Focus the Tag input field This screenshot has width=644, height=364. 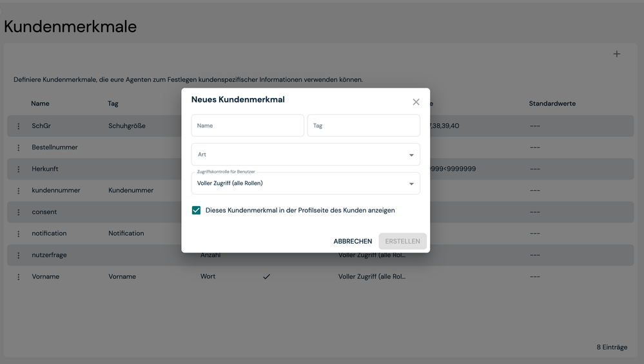(x=364, y=126)
